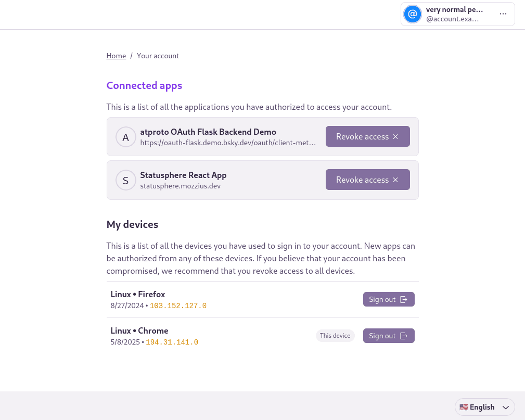This screenshot has height=420, width=525.
Task: Click the circular A icon for atproto app
Action: [125, 136]
